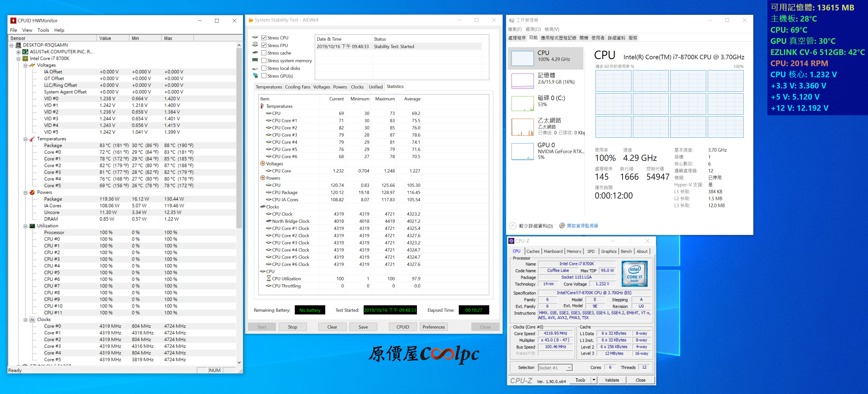Click the Voltages lightning icon in HWMonitor

click(x=32, y=65)
